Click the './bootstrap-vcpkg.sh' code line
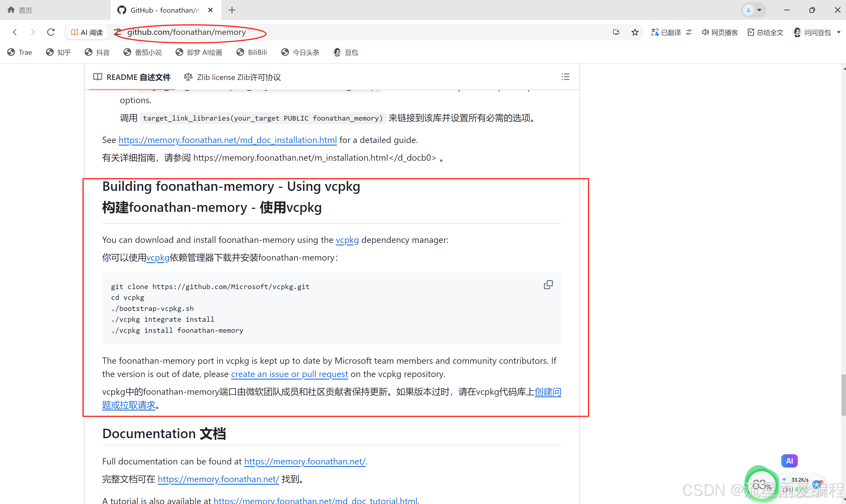This screenshot has width=846, height=504. pyautogui.click(x=152, y=308)
